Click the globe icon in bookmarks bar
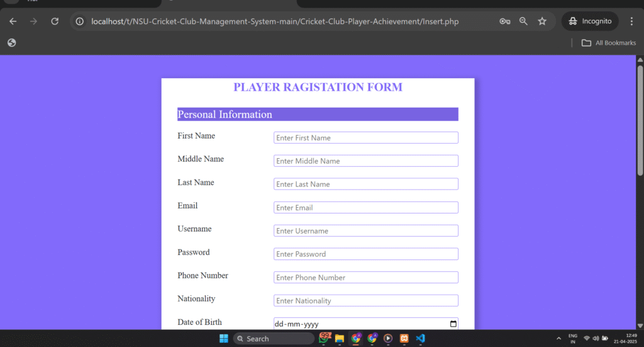Screen dimensions: 644x347 11,43
